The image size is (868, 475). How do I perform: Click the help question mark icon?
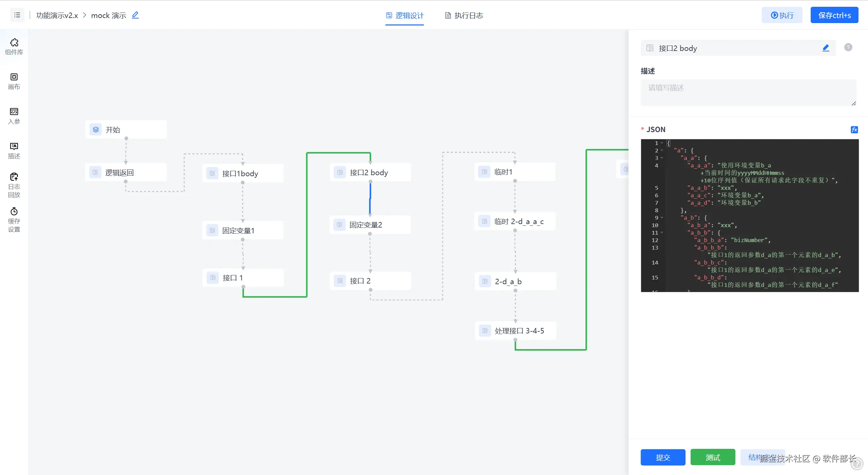(848, 48)
